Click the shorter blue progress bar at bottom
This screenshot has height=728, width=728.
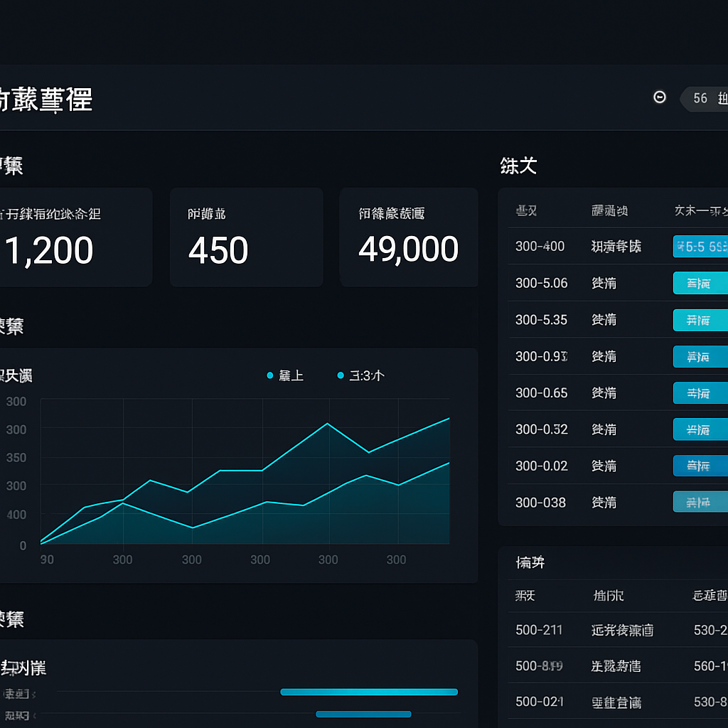click(363, 714)
